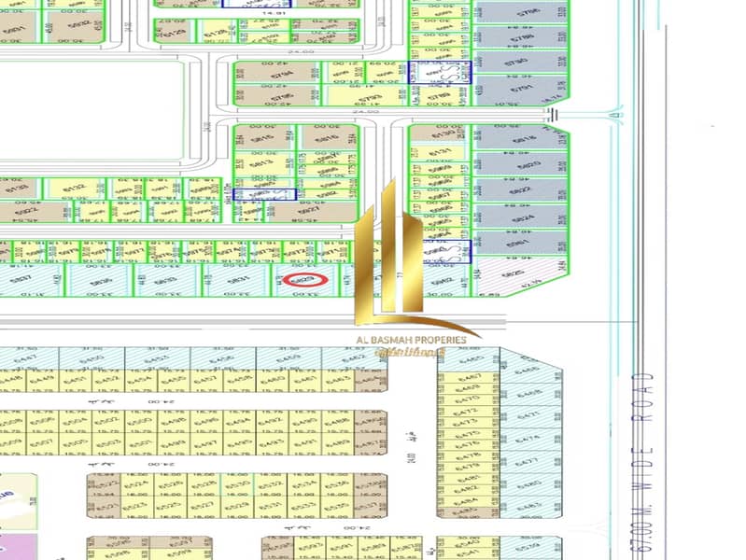Select gray plot 5922
746x560 pixels.
click(519, 192)
